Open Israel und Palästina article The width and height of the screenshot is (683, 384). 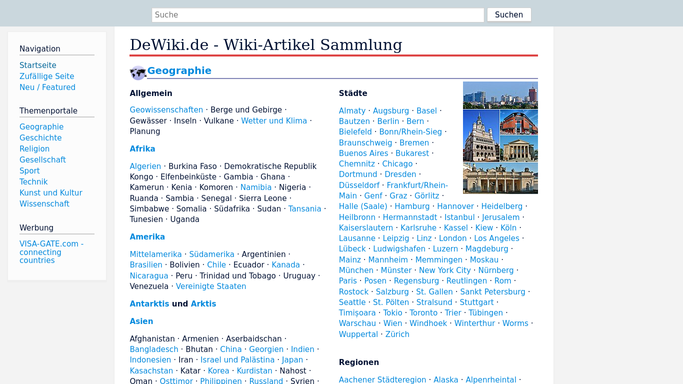(x=237, y=360)
